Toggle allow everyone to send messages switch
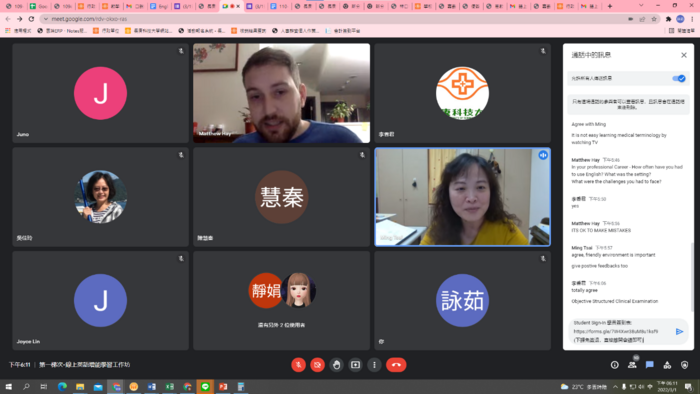The image size is (700, 394). pyautogui.click(x=679, y=78)
